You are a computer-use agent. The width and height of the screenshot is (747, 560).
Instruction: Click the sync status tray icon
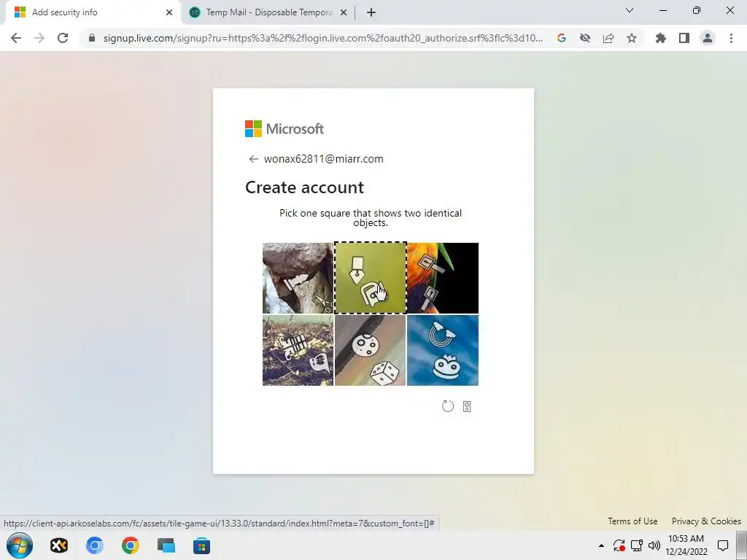click(619, 545)
